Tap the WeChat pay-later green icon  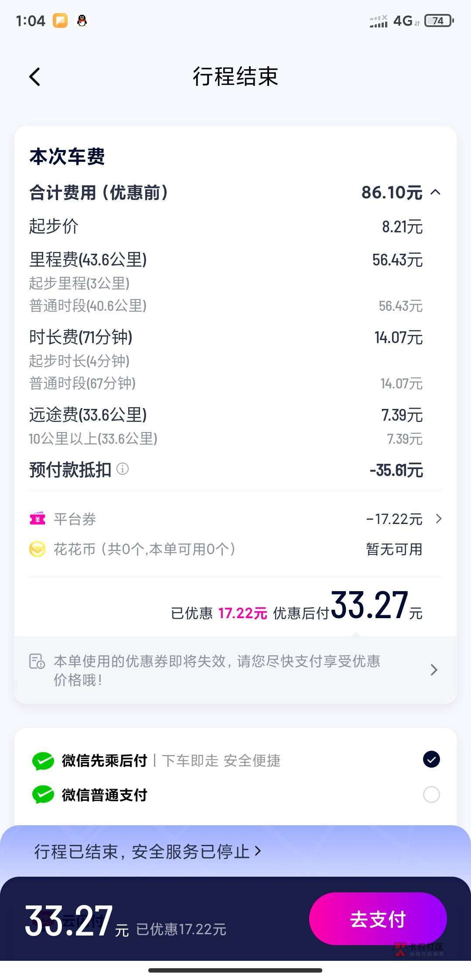(43, 761)
